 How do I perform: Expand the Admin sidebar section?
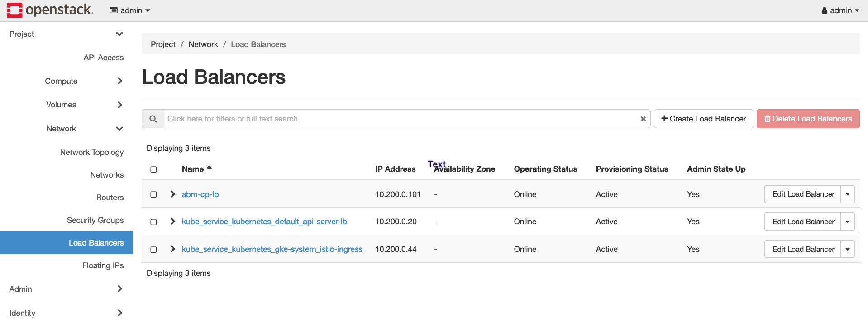119,289
